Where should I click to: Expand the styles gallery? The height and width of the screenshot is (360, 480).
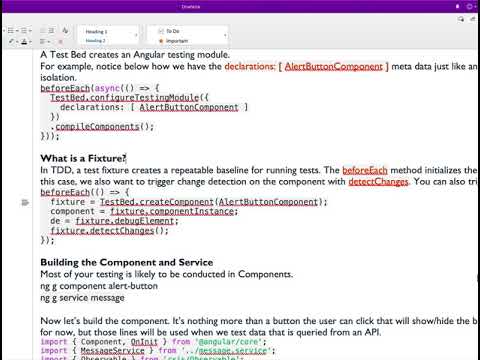point(136,35)
